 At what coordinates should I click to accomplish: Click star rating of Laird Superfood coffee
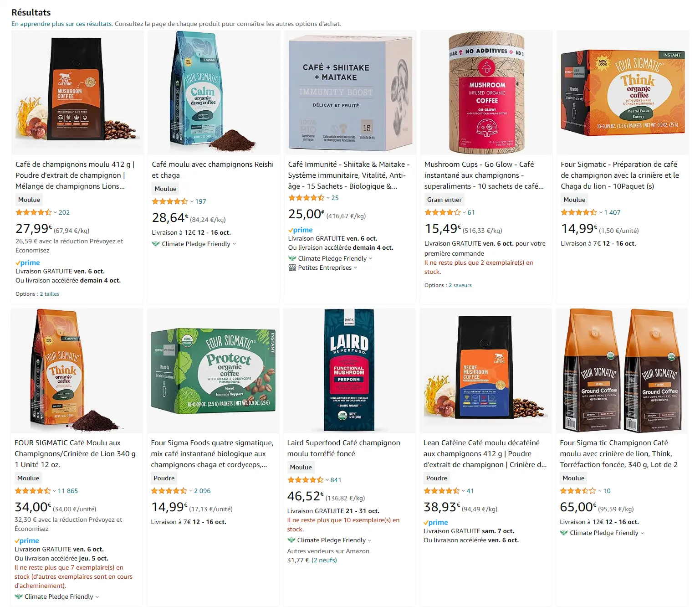point(305,480)
